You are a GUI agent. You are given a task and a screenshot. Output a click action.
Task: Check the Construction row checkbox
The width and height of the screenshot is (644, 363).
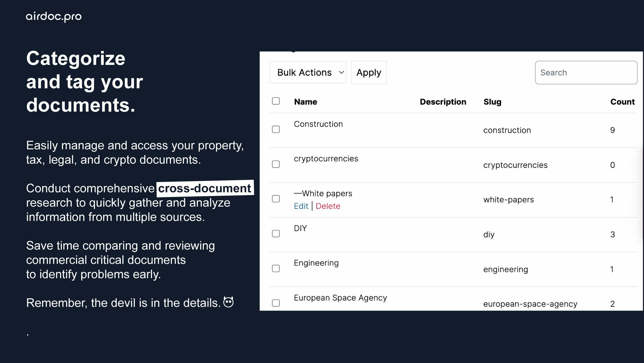[276, 129]
